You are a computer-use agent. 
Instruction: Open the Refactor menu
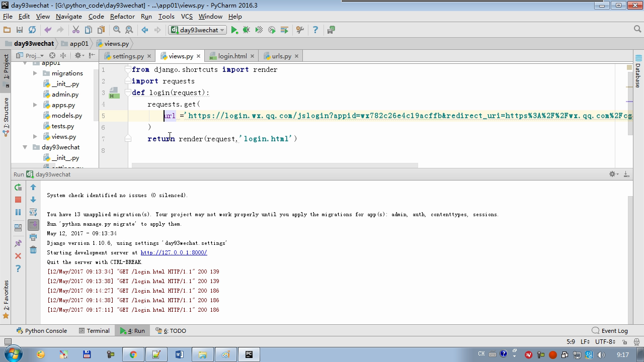(122, 16)
